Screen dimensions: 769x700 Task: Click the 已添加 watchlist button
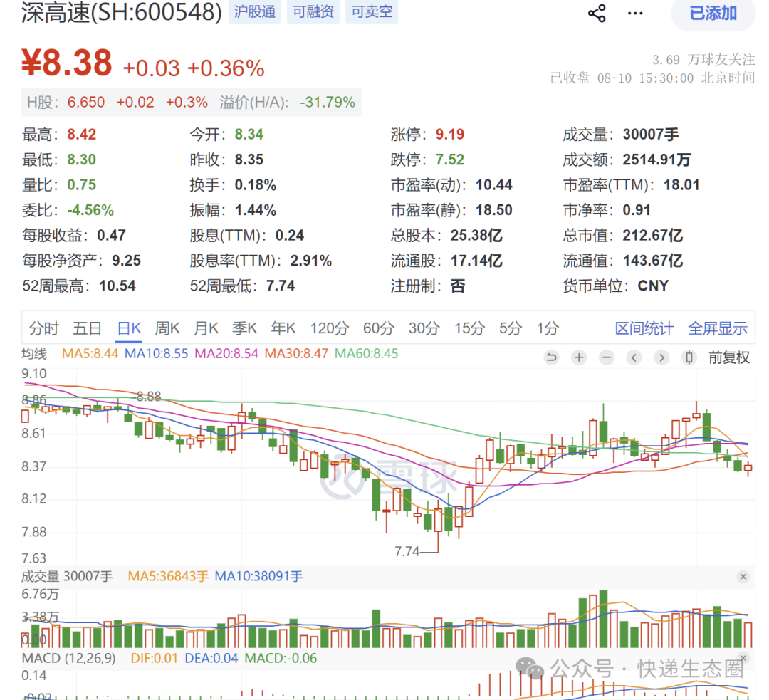tap(713, 14)
